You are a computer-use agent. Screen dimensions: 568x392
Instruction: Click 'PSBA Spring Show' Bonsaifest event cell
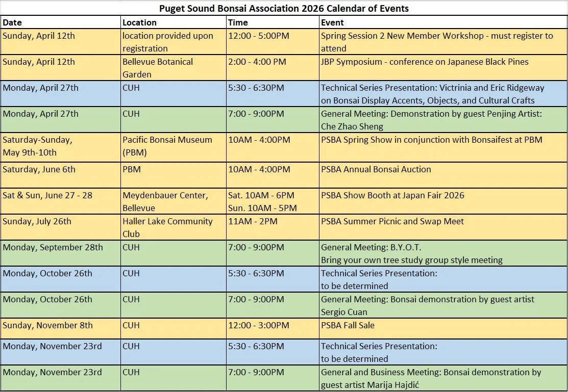443,147
